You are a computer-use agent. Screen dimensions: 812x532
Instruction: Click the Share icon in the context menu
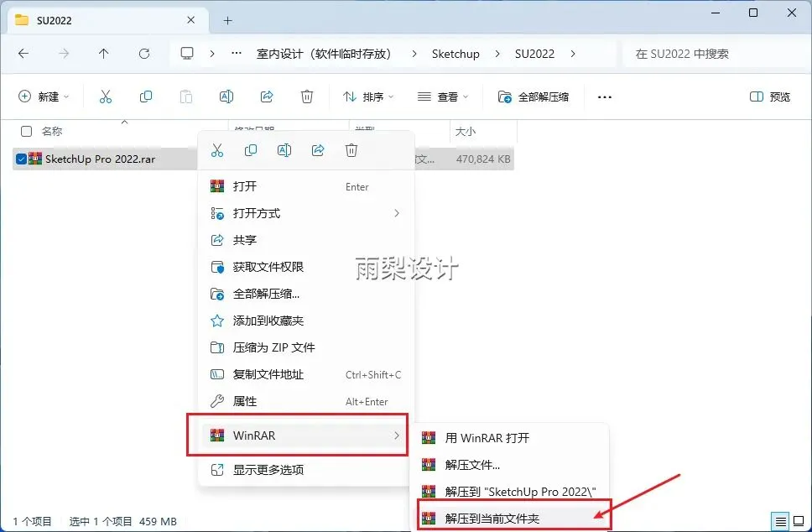click(318, 151)
